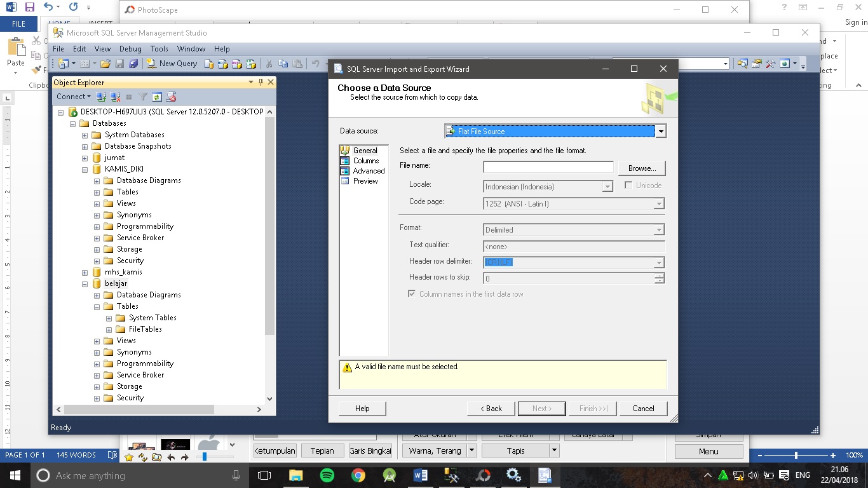The height and width of the screenshot is (488, 868).
Task: Click Refresh icon in Object Explorer
Action: coord(157,97)
